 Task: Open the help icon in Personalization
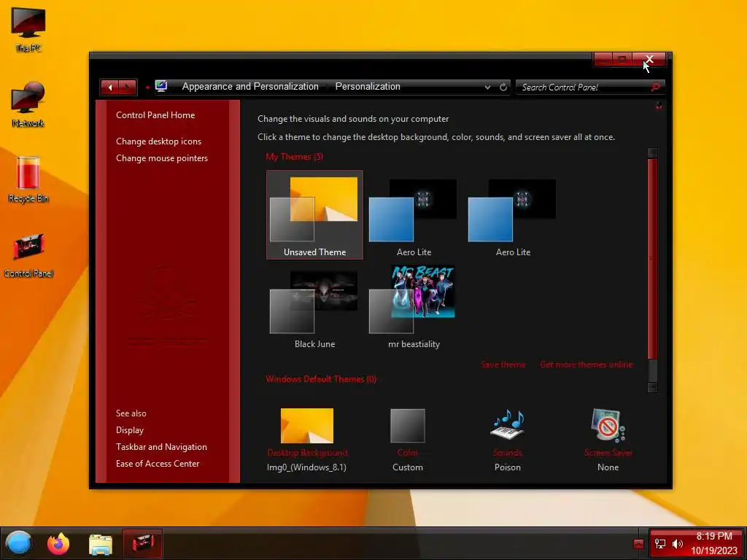point(659,106)
